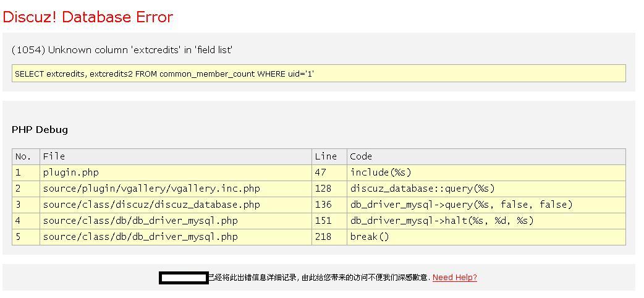Click the File column header
The image size is (644, 298).
click(x=176, y=156)
